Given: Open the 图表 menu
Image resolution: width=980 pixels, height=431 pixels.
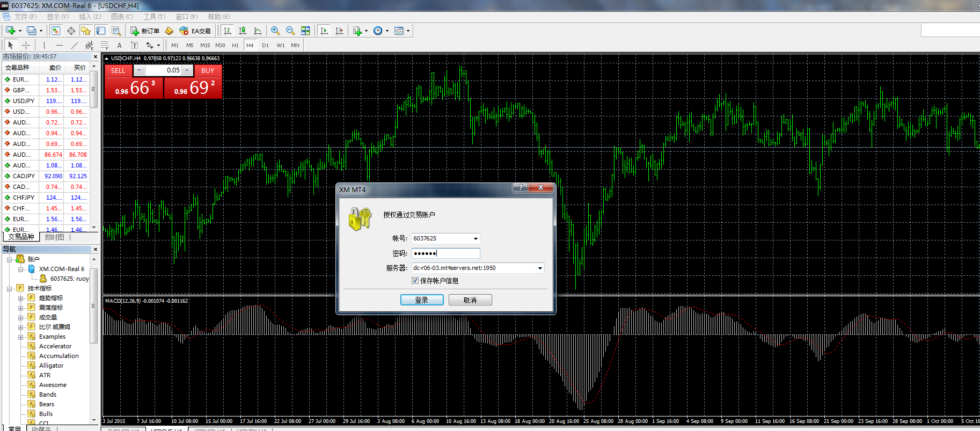Looking at the screenshot, I should click(122, 17).
